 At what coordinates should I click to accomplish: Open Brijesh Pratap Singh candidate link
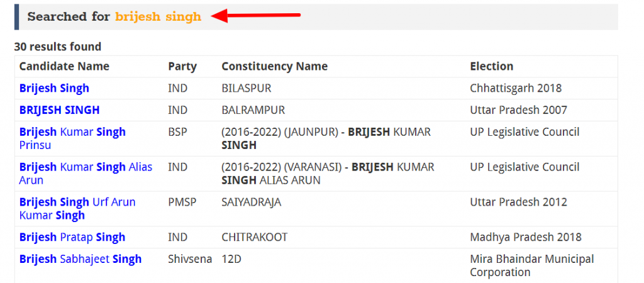pyautogui.click(x=72, y=237)
